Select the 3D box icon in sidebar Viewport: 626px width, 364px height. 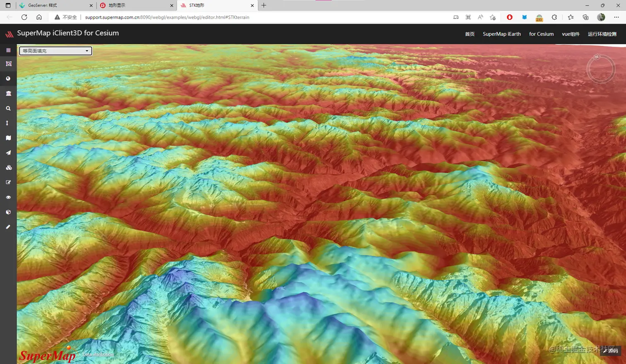point(8,212)
